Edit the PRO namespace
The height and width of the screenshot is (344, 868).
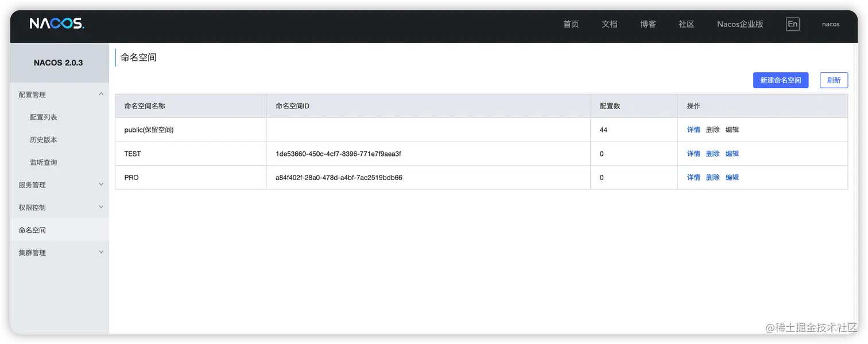(x=732, y=178)
